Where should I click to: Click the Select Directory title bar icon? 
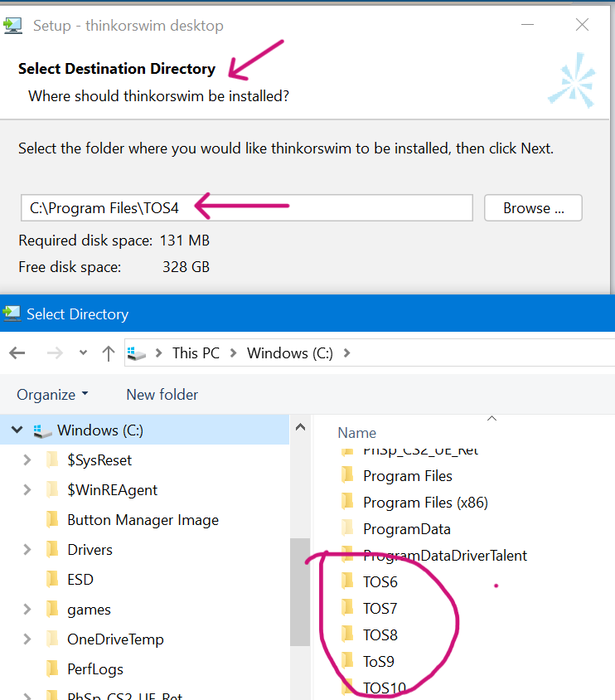[12, 314]
